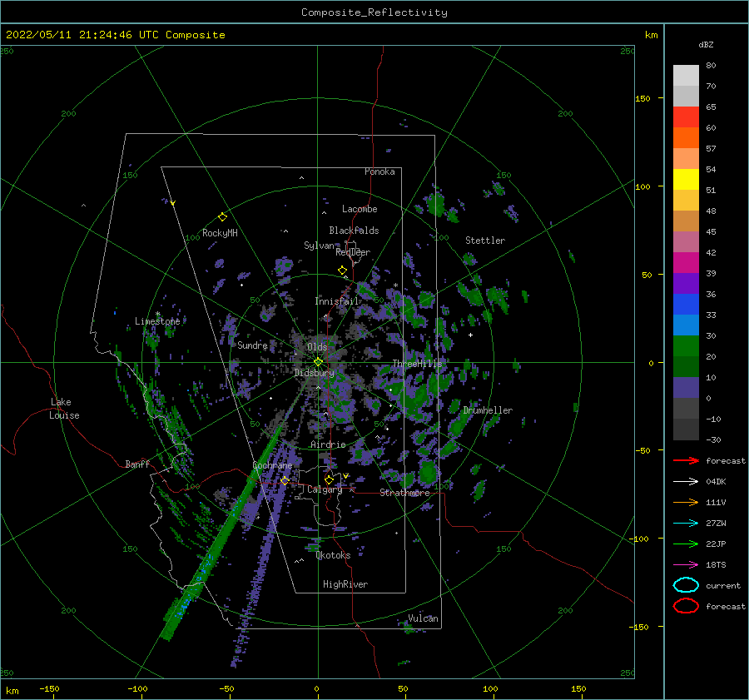Click the Stettler map label
Image resolution: width=749 pixels, height=700 pixels.
pyautogui.click(x=485, y=241)
